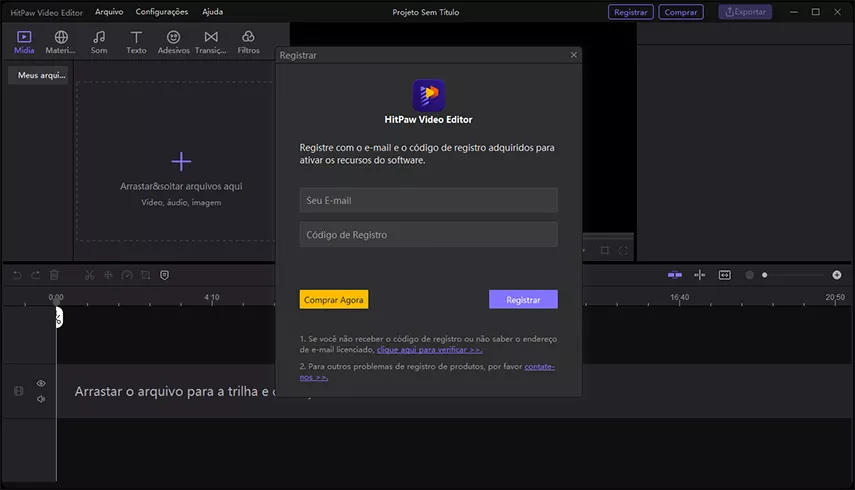
Task: Click the plus icon to import files
Action: tap(181, 161)
